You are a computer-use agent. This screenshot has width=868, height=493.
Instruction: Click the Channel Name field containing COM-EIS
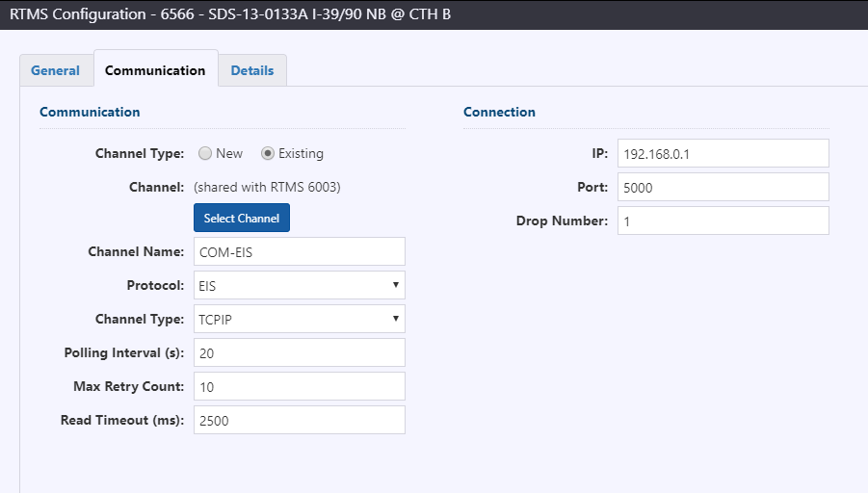tap(300, 251)
